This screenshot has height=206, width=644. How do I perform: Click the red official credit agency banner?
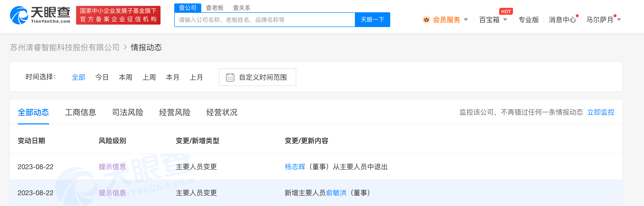click(x=118, y=15)
